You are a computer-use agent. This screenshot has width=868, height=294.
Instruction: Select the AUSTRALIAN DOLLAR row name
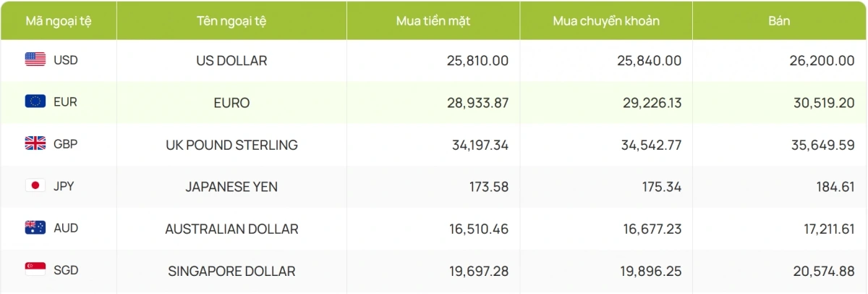coord(231,229)
